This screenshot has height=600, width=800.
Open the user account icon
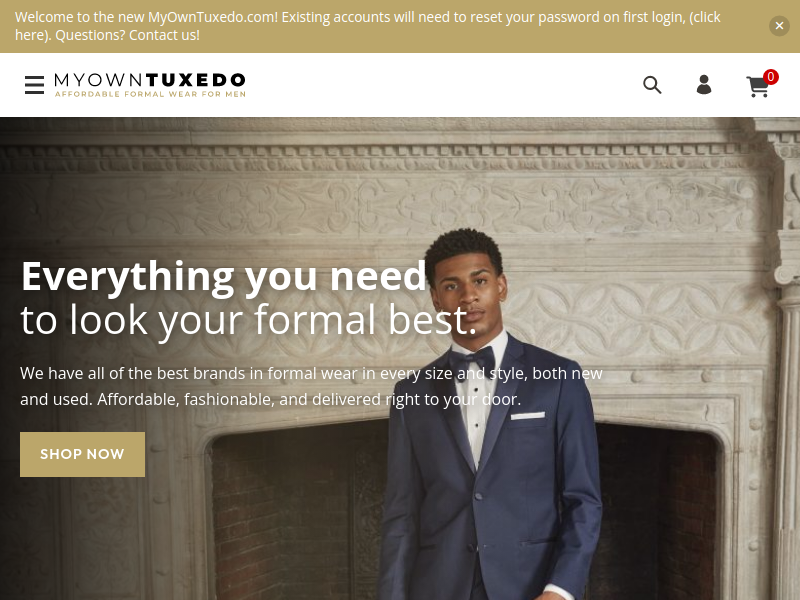(704, 84)
